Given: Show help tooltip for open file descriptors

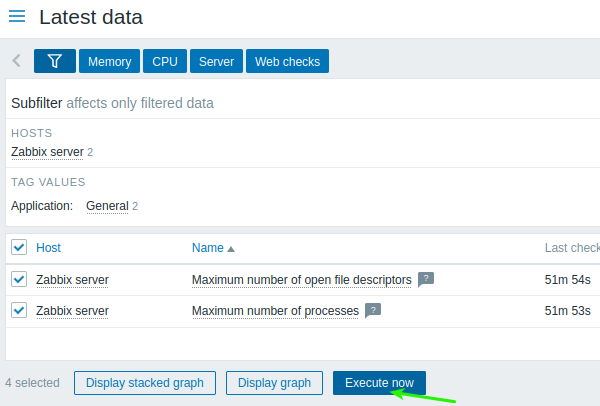Looking at the screenshot, I should [x=426, y=279].
